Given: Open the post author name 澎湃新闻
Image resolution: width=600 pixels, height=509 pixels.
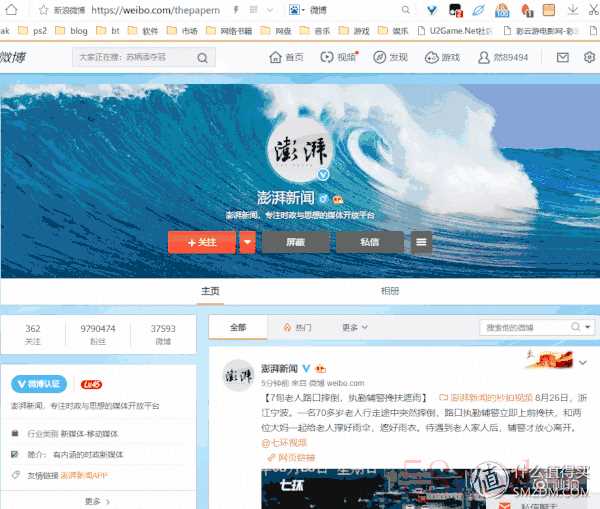Looking at the screenshot, I should click(x=279, y=369).
